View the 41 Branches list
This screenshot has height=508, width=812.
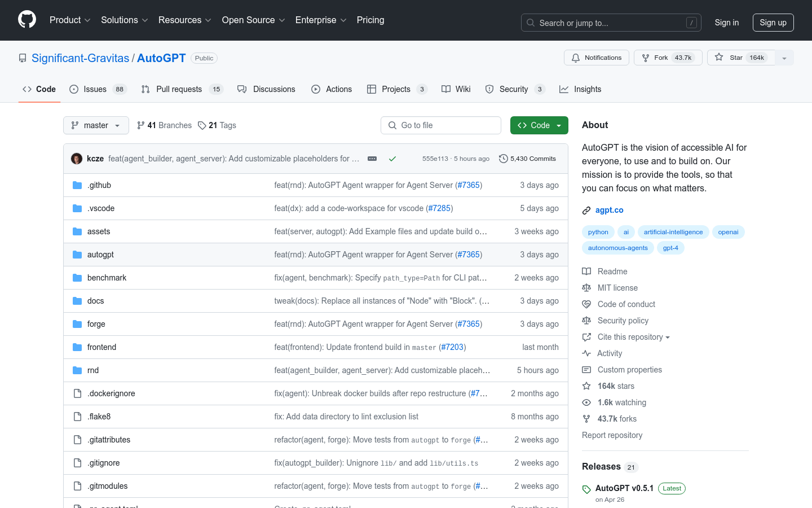point(164,125)
